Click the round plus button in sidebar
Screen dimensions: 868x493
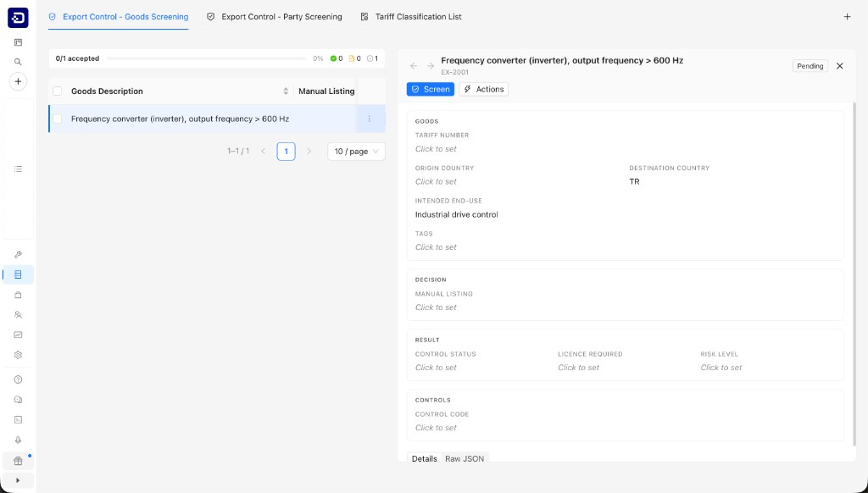[x=18, y=81]
